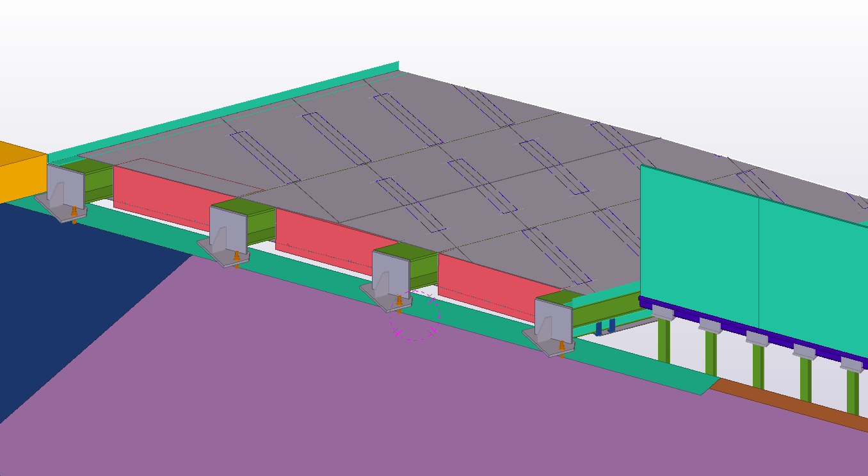Select the teal edge strip along deck top

tap(224, 110)
